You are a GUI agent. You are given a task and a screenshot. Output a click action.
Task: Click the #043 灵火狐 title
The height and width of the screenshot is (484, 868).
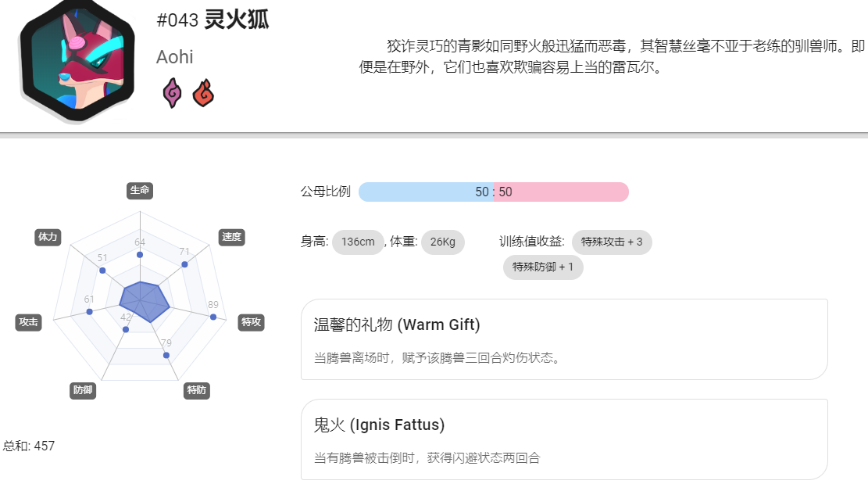(213, 20)
